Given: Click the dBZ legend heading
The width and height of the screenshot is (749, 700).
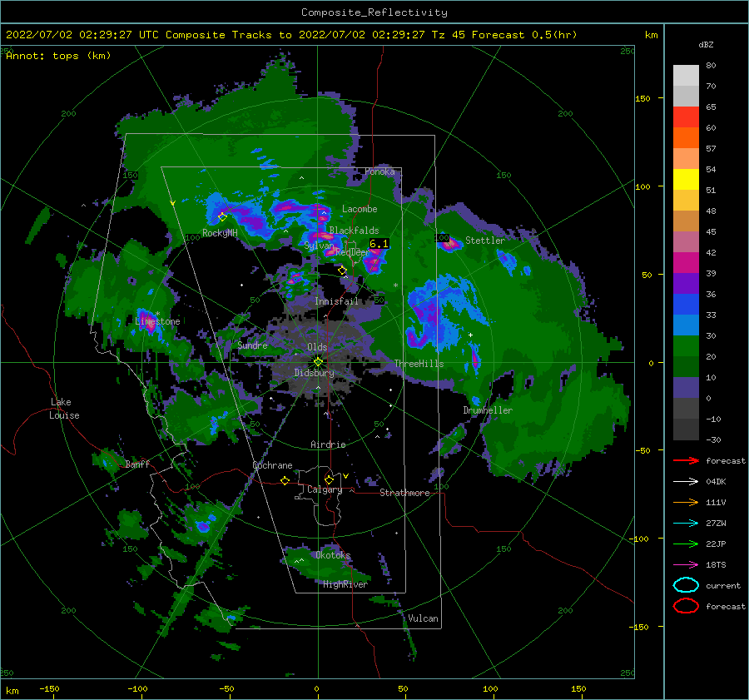Looking at the screenshot, I should click(706, 44).
